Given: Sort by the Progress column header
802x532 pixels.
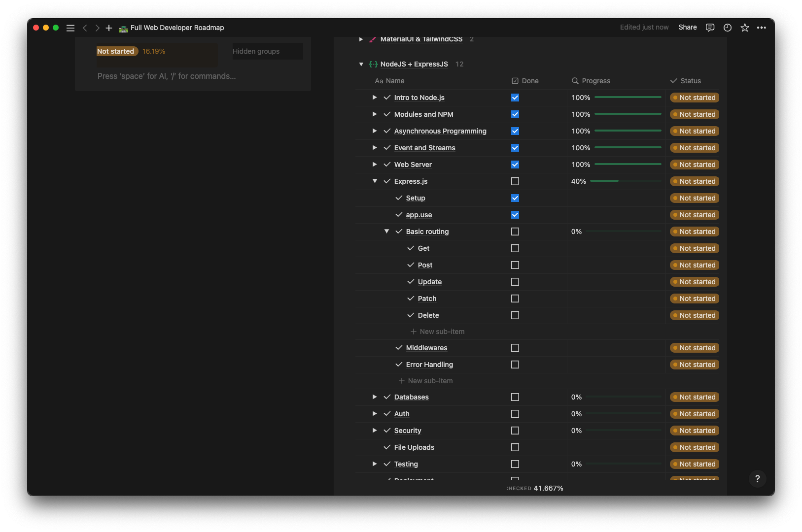Looking at the screenshot, I should click(x=595, y=81).
